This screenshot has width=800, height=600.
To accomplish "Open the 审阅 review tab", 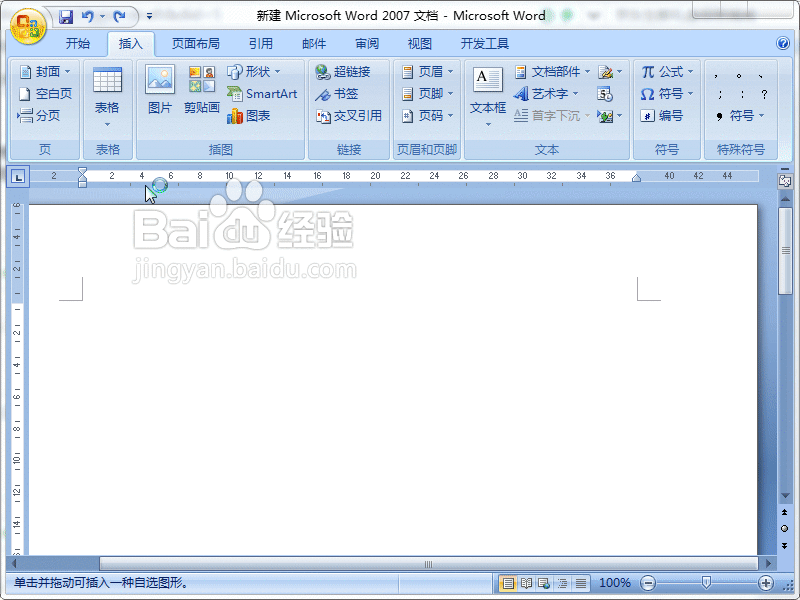I will (365, 43).
